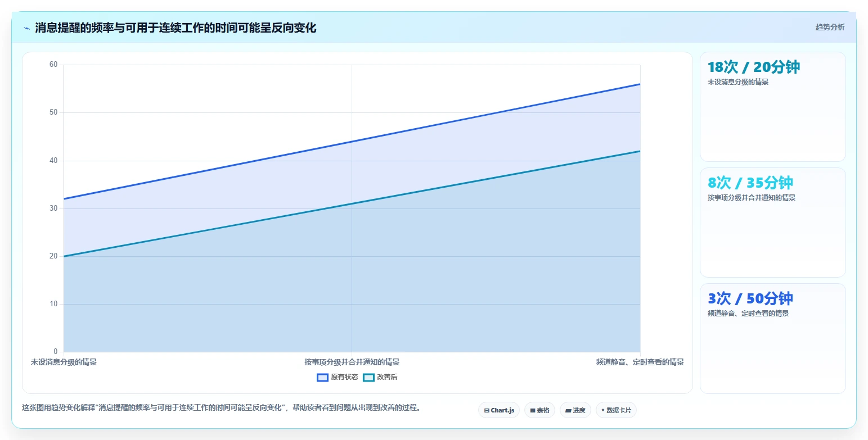Click the caption text below the chart

tap(221, 408)
